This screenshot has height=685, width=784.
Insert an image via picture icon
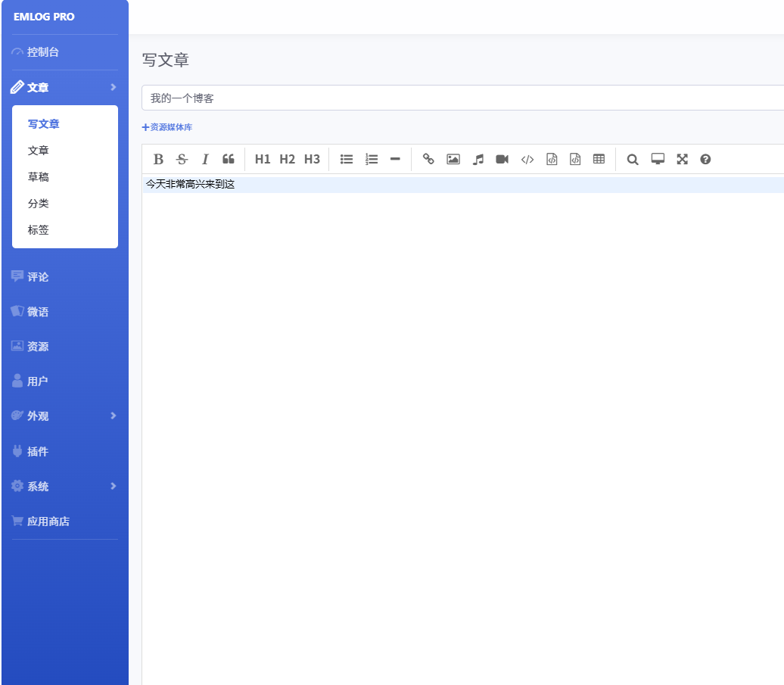click(453, 159)
